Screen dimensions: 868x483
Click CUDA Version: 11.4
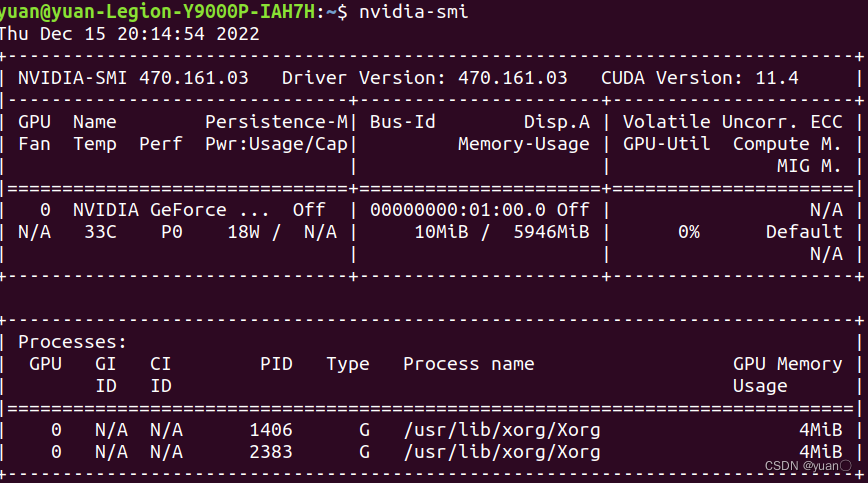(700, 78)
